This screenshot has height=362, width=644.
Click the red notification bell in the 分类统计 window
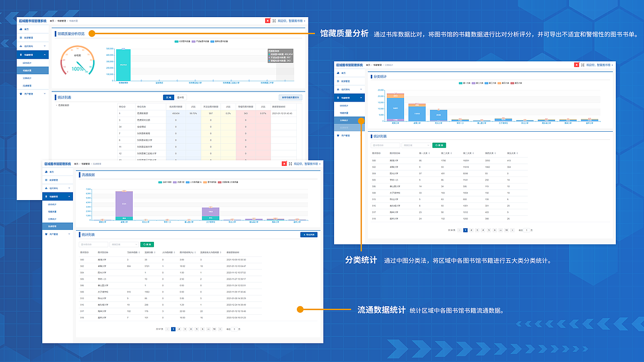577,65
